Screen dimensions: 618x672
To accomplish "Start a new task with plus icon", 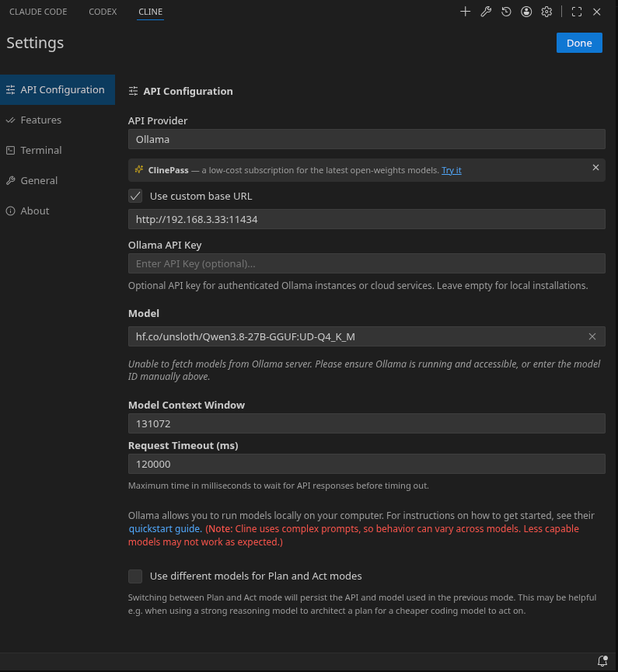I will click(x=466, y=12).
